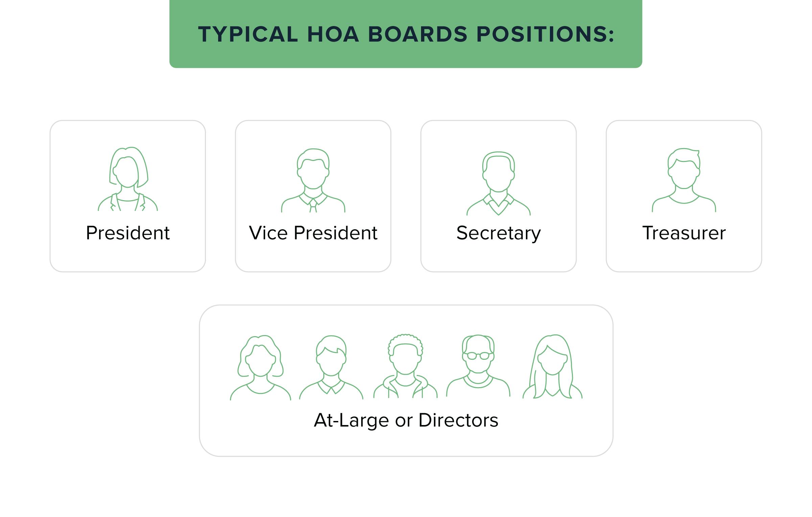Select the Treasurer avatar icon

[684, 180]
